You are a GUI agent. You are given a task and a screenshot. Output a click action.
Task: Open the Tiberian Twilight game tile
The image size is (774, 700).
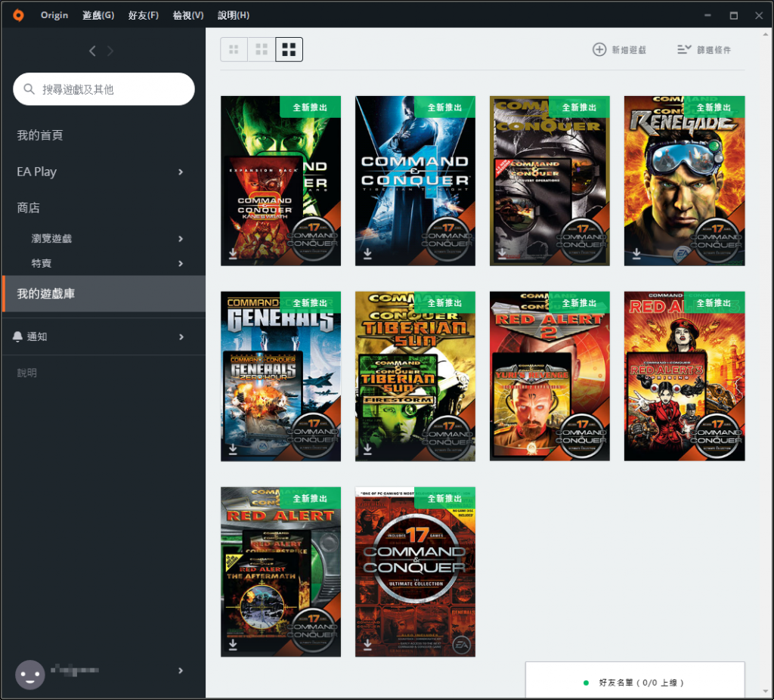tap(415, 181)
